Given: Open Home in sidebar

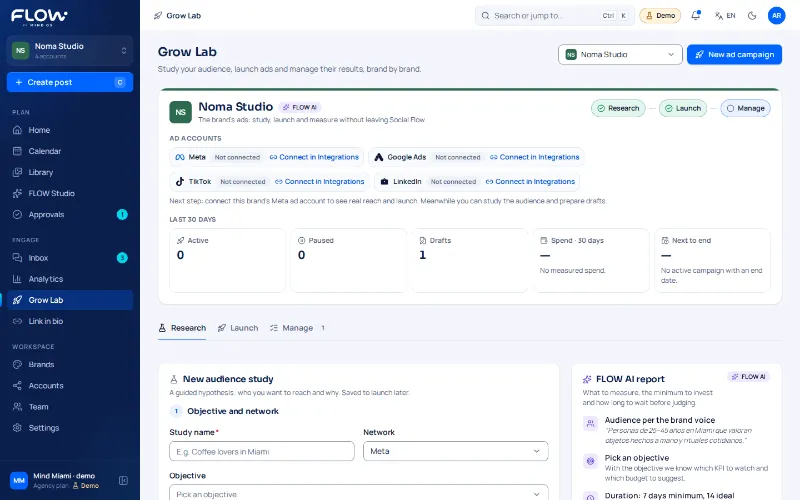Looking at the screenshot, I should coord(70,130).
